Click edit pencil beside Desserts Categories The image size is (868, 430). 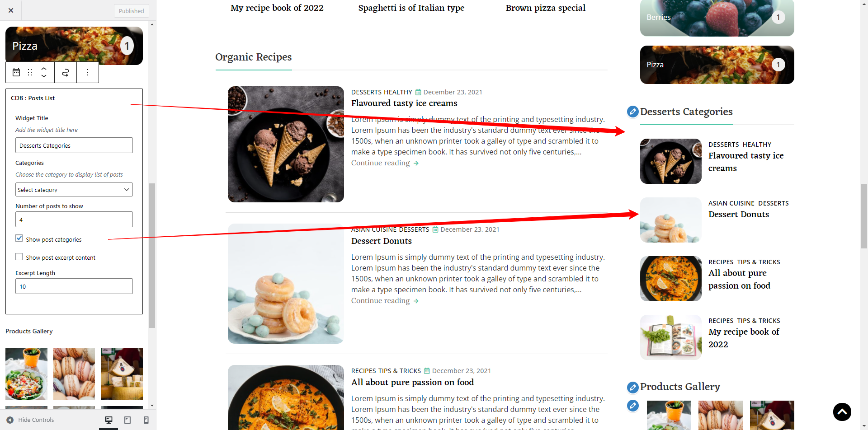[x=633, y=111]
